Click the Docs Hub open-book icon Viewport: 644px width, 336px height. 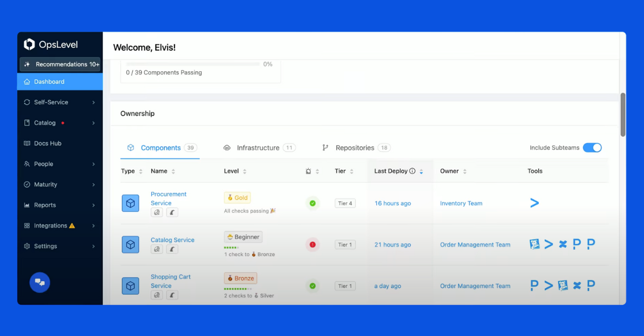pos(27,144)
